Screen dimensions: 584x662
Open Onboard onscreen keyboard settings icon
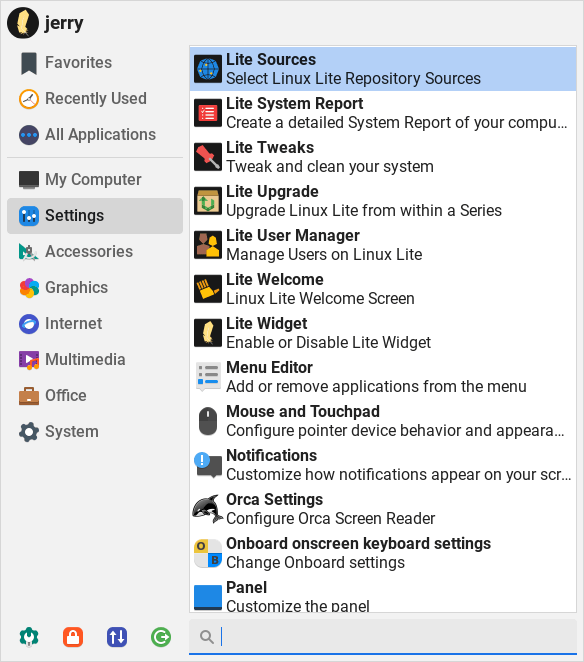point(208,553)
